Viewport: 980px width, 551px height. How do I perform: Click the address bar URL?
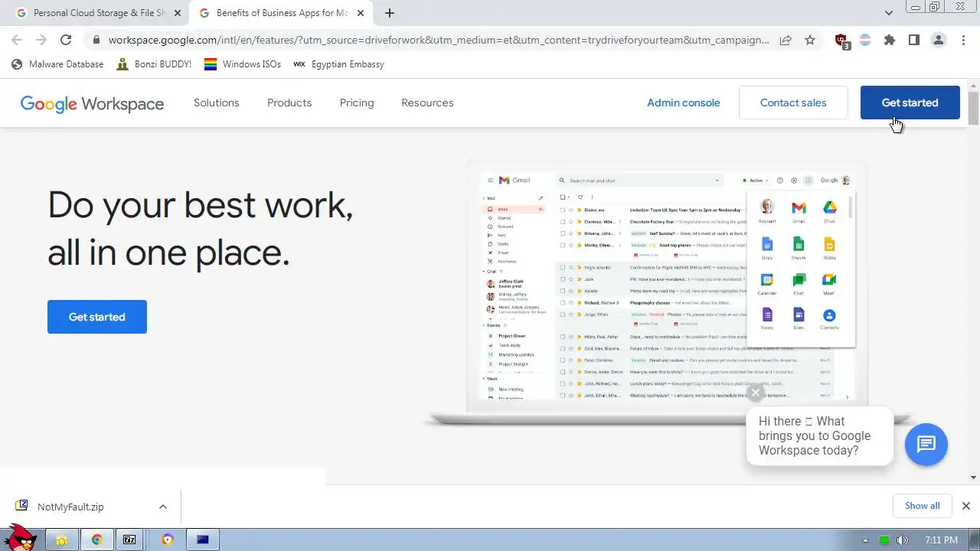[x=439, y=40]
